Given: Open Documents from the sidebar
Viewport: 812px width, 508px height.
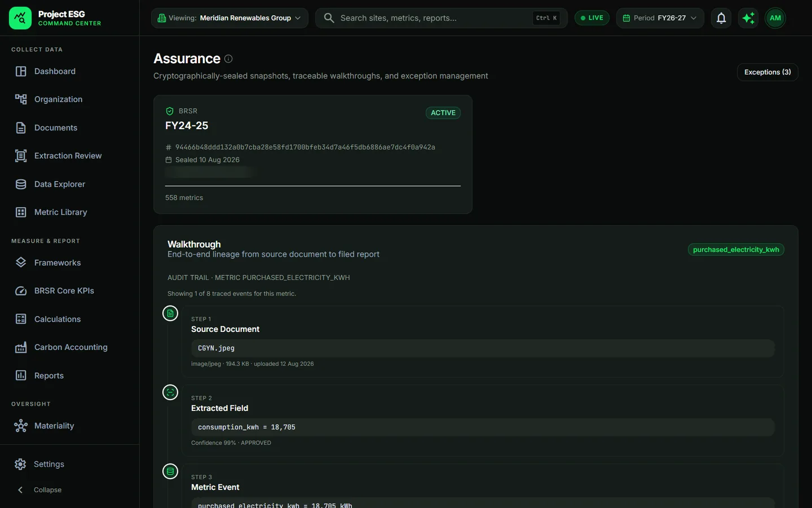Looking at the screenshot, I should (x=56, y=128).
